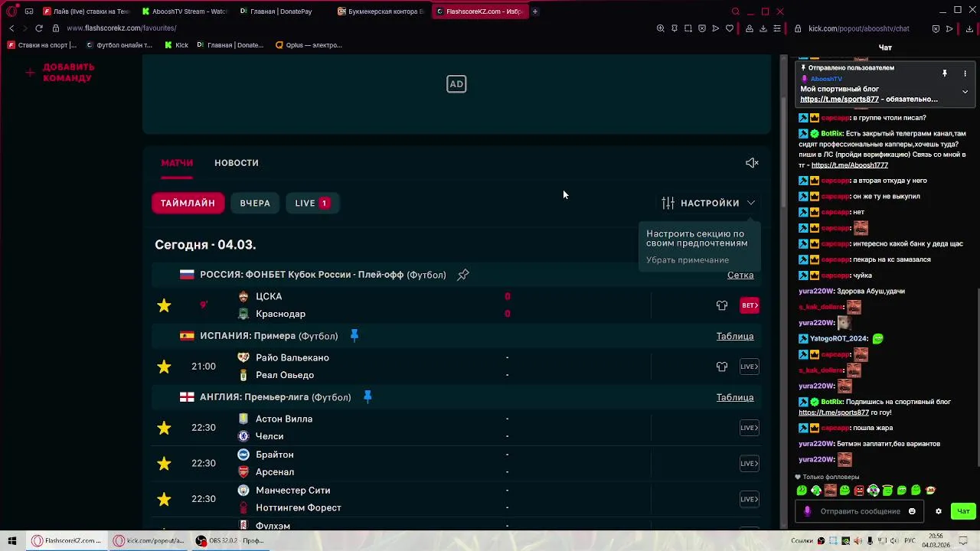Switch to the Новости tab
Screen dimensions: 980x551
click(237, 163)
